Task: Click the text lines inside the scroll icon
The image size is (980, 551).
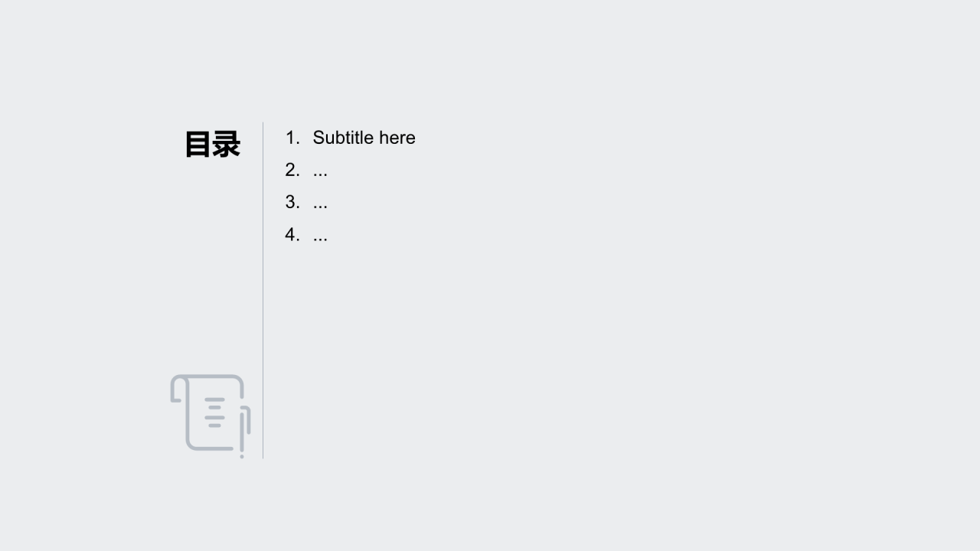Action: pos(215,412)
